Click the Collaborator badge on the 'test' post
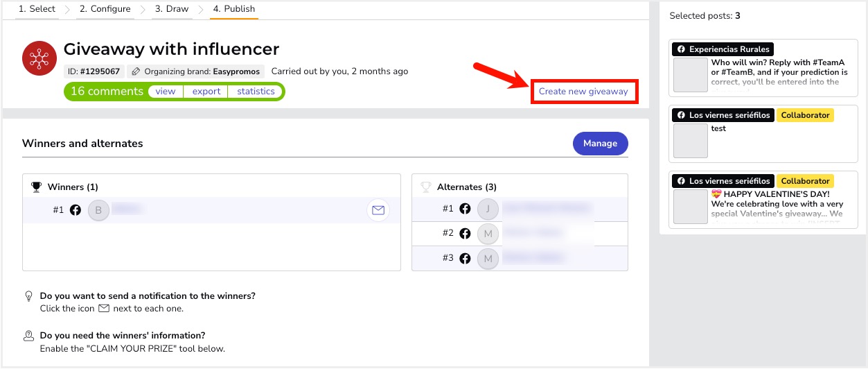 click(x=805, y=115)
